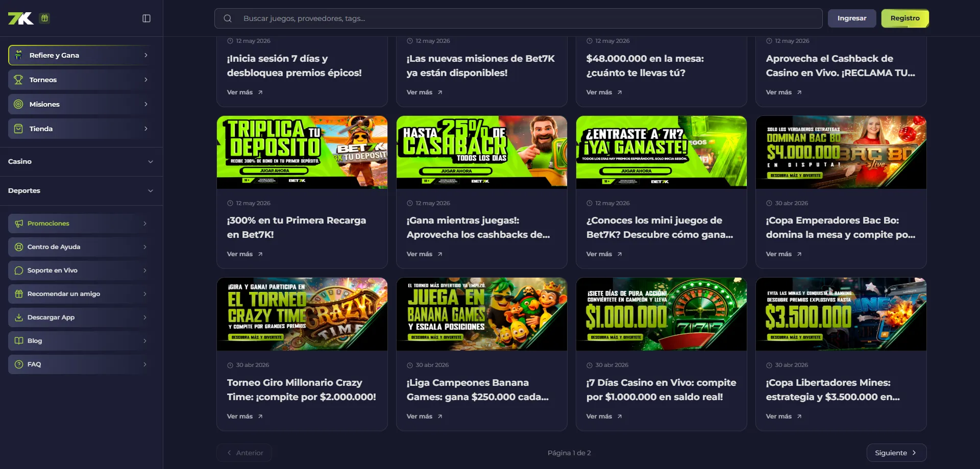Viewport: 980px width, 469px height.
Task: Expand the Casino section
Action: click(81, 162)
